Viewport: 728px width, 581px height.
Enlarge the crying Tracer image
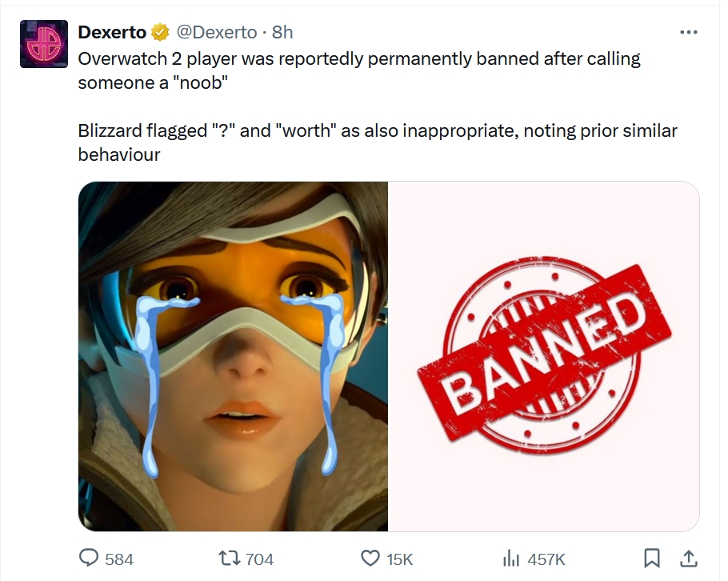click(233, 356)
